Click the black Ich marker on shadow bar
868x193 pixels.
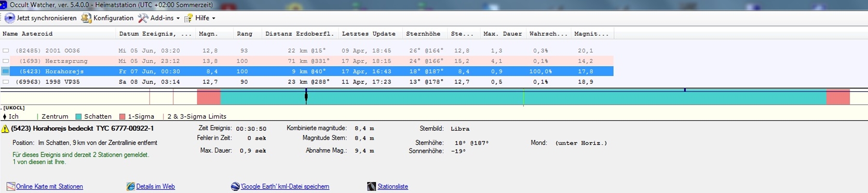tap(306, 96)
